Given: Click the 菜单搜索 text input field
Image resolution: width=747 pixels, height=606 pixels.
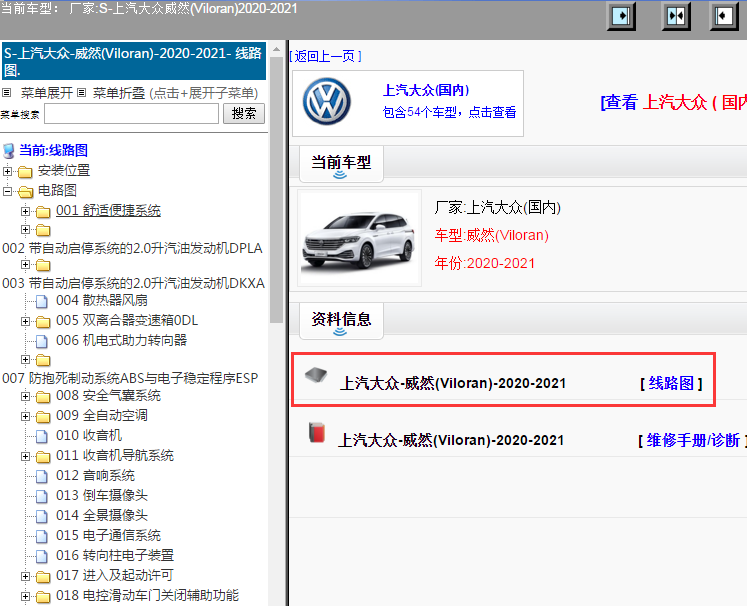Looking at the screenshot, I should click(131, 114).
